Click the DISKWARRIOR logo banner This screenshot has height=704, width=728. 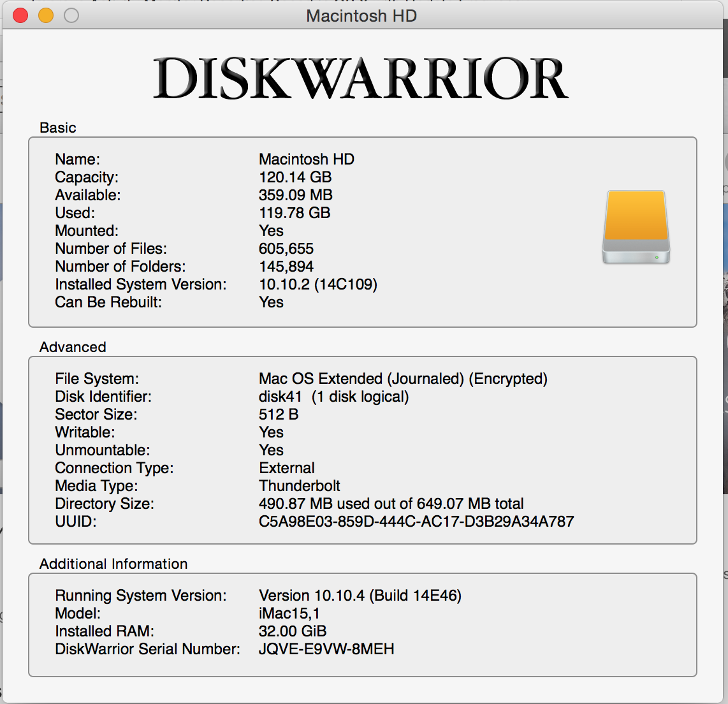[x=361, y=78]
